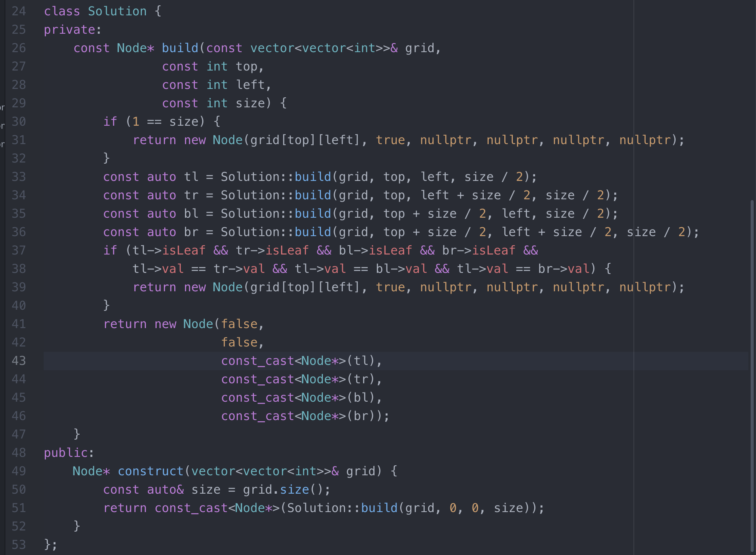Click the build function name on line 26
756x555 pixels.
[x=180, y=48]
